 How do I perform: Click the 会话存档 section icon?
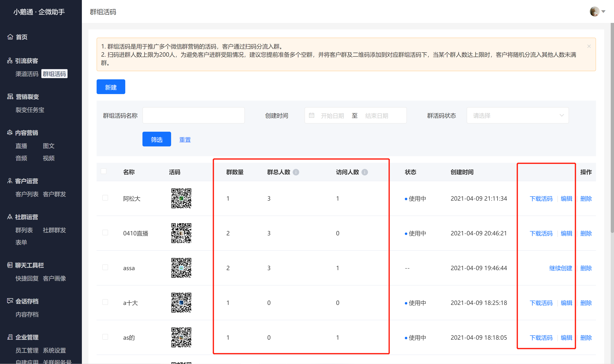[10, 301]
